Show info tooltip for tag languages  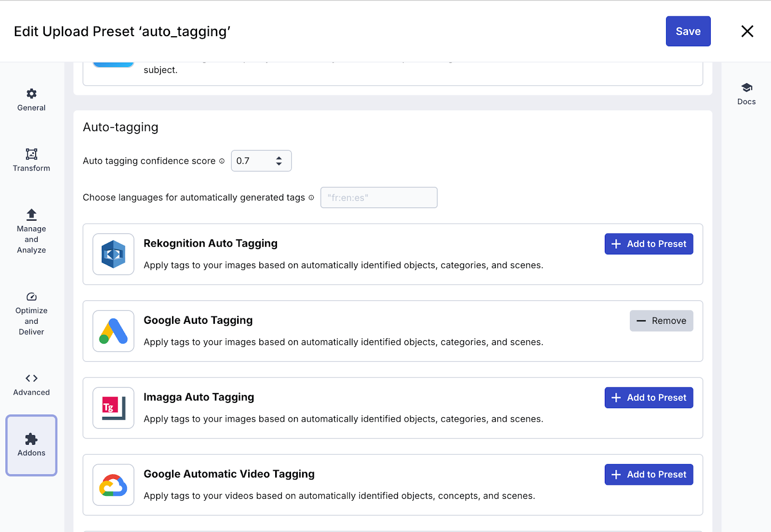coord(311,198)
